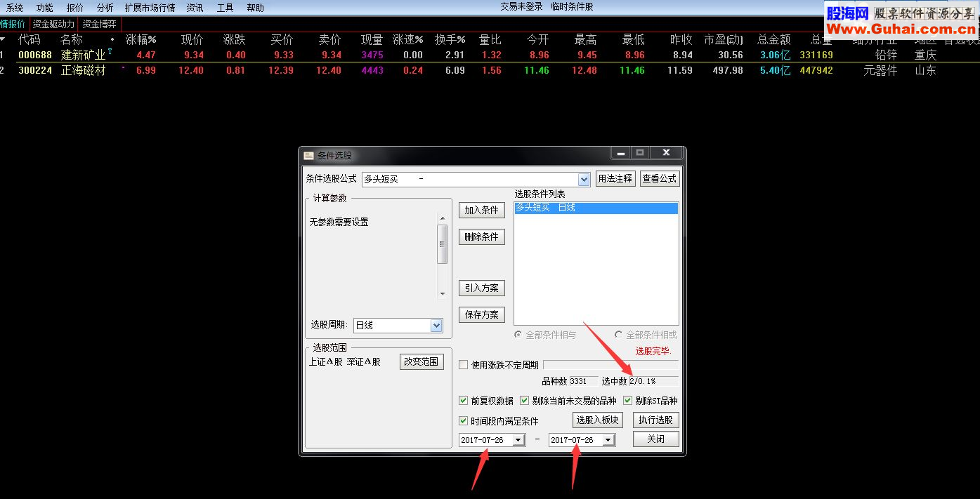Select 多头短买 日线 in the condition list
980x499 pixels.
596,208
